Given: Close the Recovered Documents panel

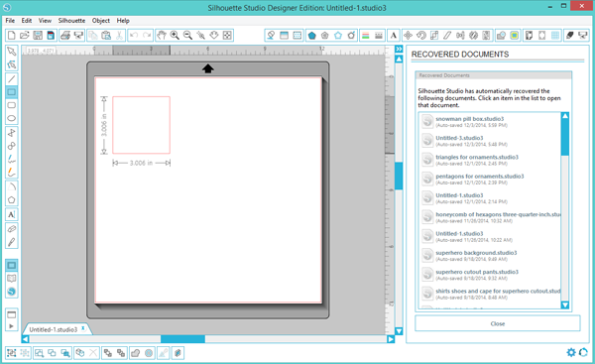Looking at the screenshot, I should click(498, 323).
